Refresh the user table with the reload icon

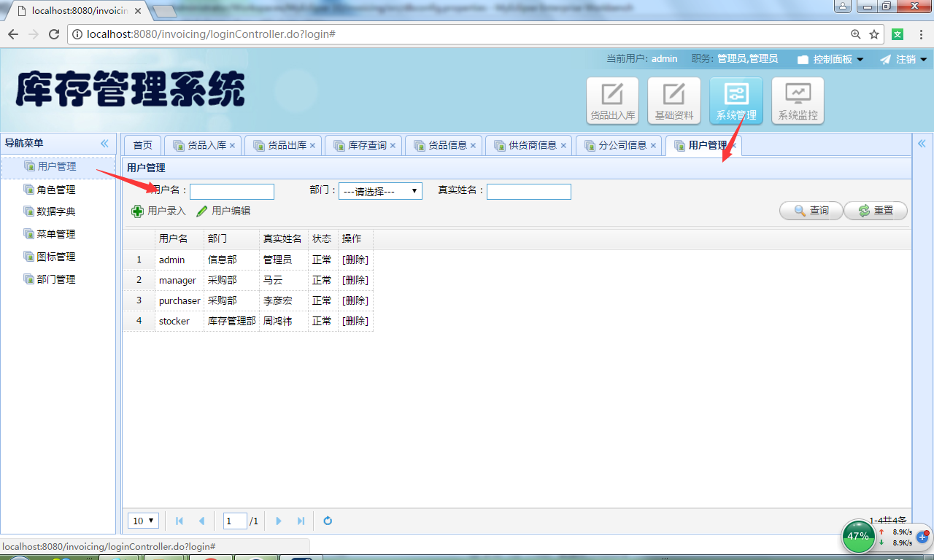point(327,520)
